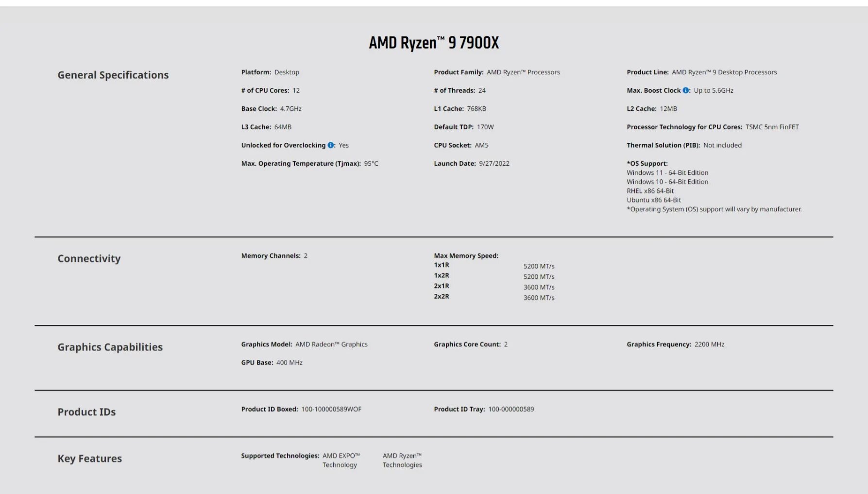
Task: Click the 1x2R memory configuration row label
Action: 442,275
